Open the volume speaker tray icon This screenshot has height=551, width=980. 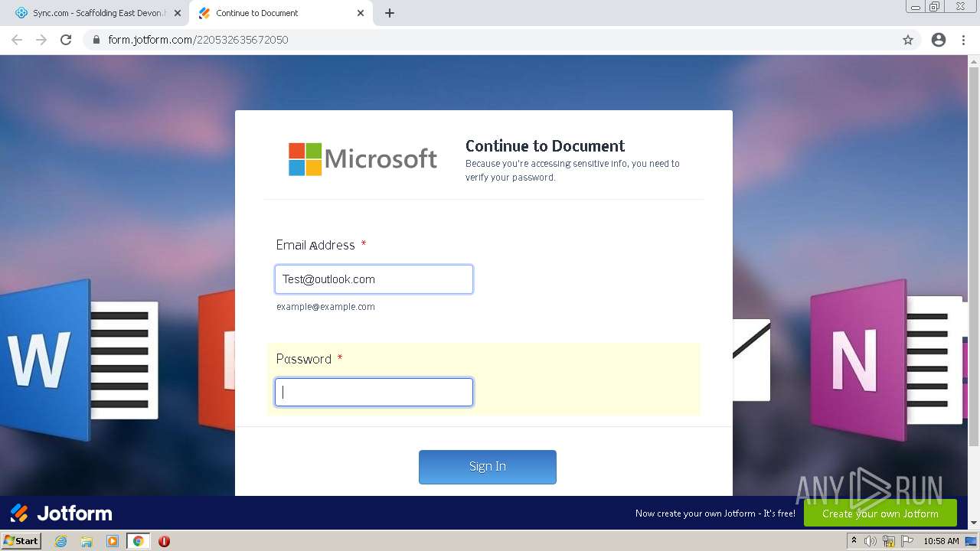coord(871,541)
